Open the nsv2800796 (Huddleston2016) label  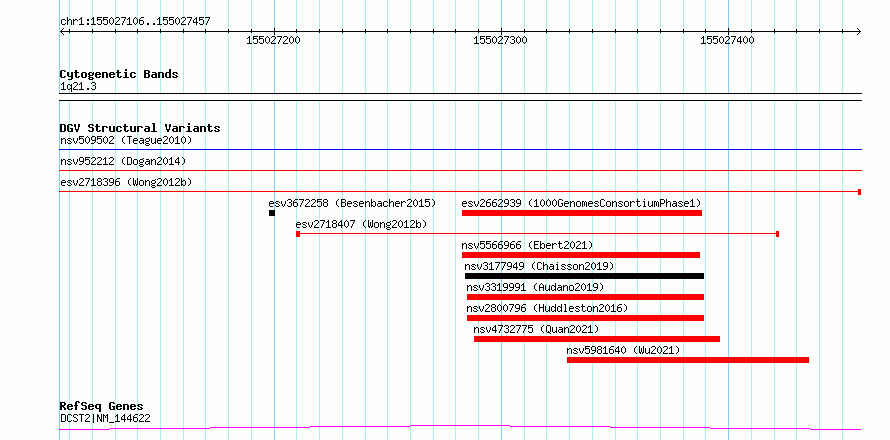[x=547, y=308]
